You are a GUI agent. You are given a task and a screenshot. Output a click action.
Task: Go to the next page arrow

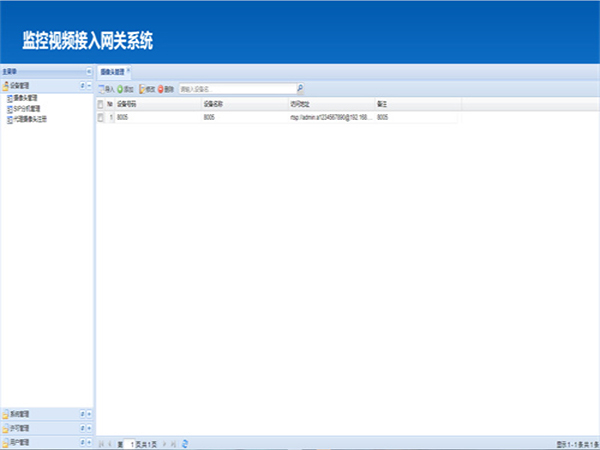click(164, 443)
